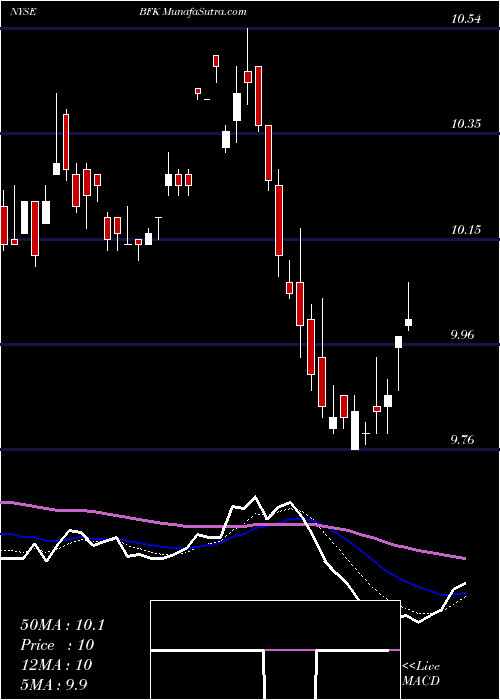Click the 10.35 price level label
Screen dimensions: 500x700
[x=466, y=124]
